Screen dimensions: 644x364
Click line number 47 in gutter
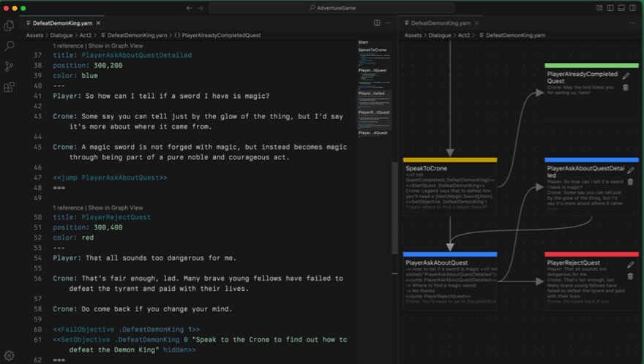point(38,178)
